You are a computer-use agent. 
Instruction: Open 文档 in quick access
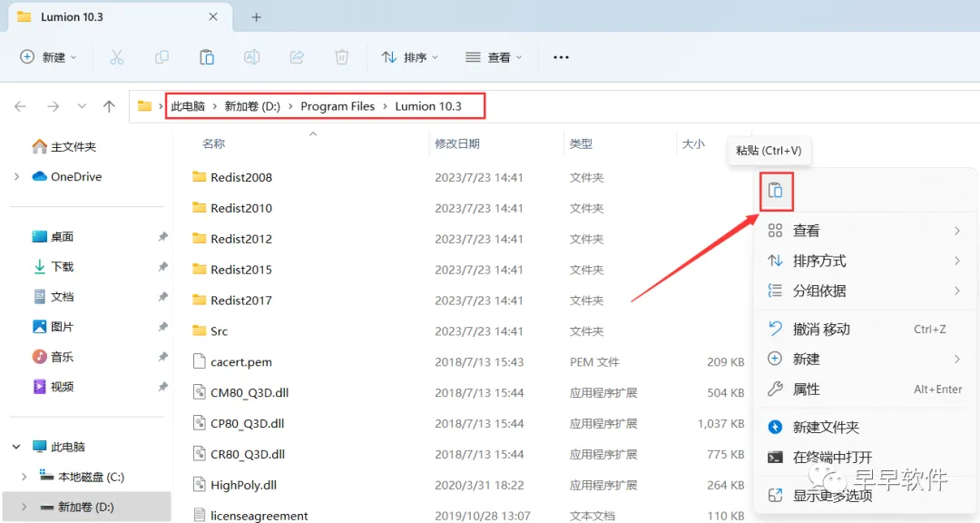(53, 297)
